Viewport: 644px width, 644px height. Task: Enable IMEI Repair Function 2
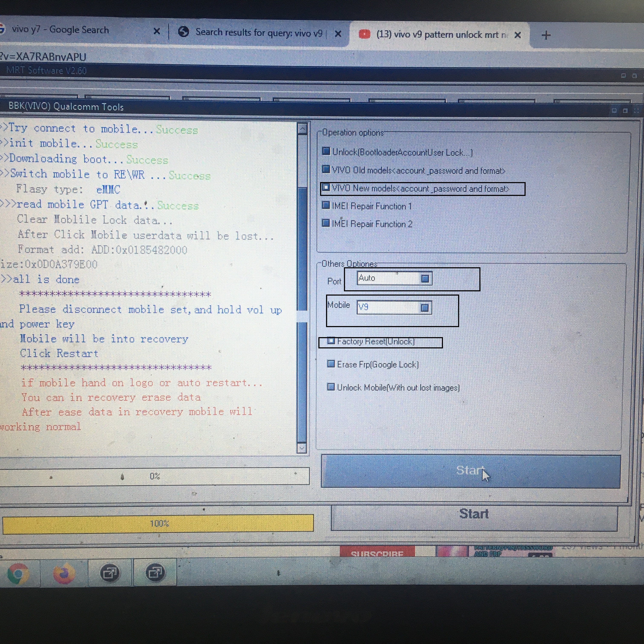[x=326, y=223]
